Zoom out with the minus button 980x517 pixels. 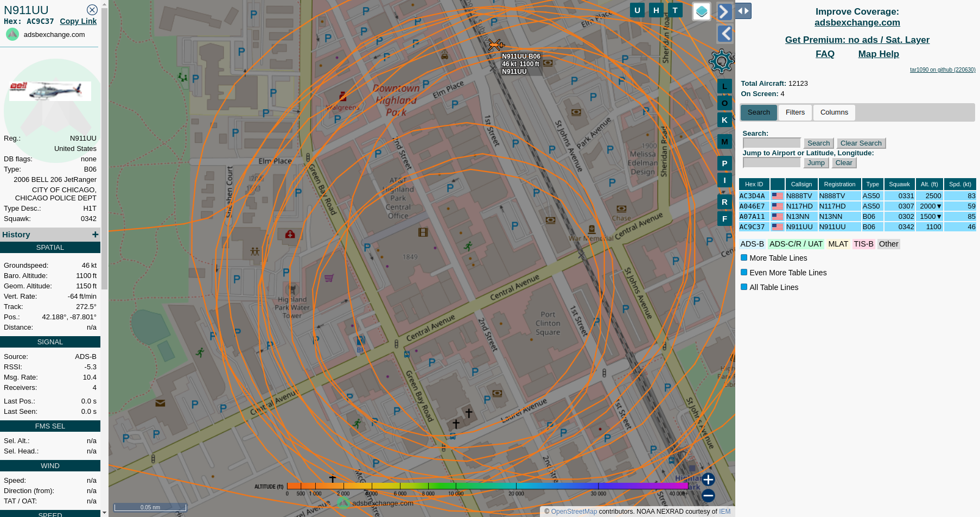(x=708, y=495)
